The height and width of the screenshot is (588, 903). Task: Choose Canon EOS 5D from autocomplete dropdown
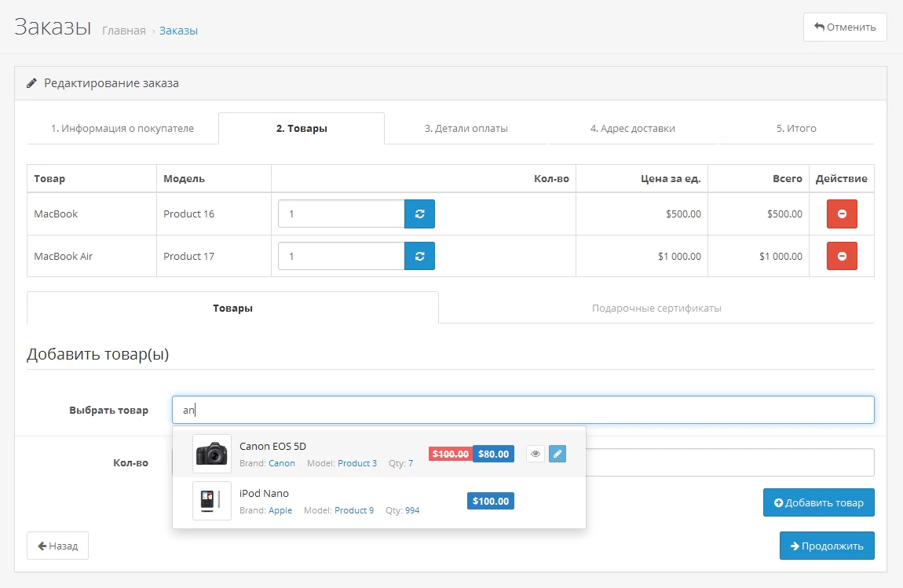pyautogui.click(x=272, y=446)
